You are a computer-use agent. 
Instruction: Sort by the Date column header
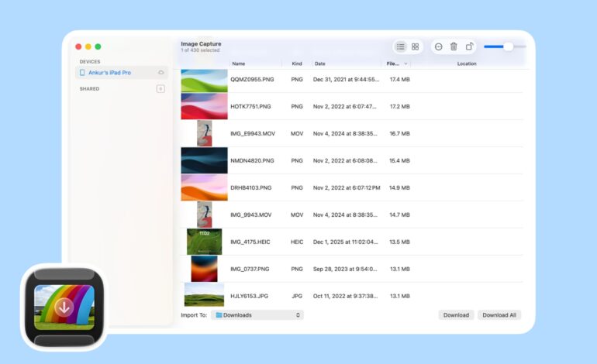tap(320, 64)
